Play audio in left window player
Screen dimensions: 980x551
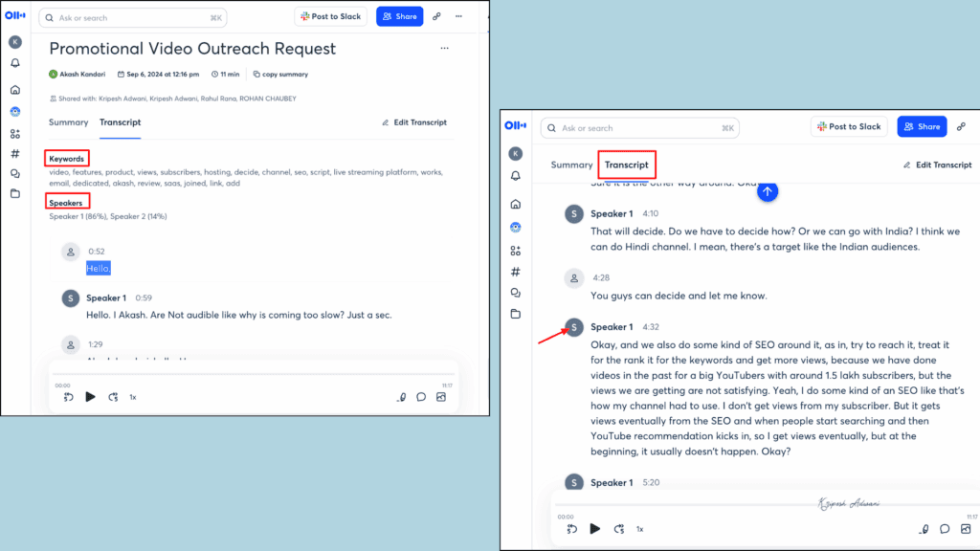90,397
